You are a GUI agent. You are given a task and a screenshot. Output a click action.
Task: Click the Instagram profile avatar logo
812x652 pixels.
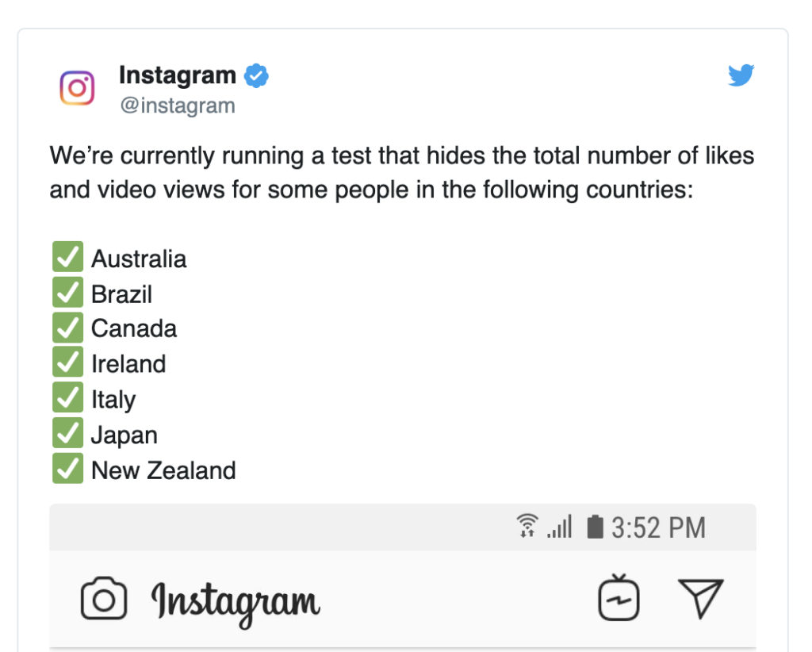coord(77,88)
